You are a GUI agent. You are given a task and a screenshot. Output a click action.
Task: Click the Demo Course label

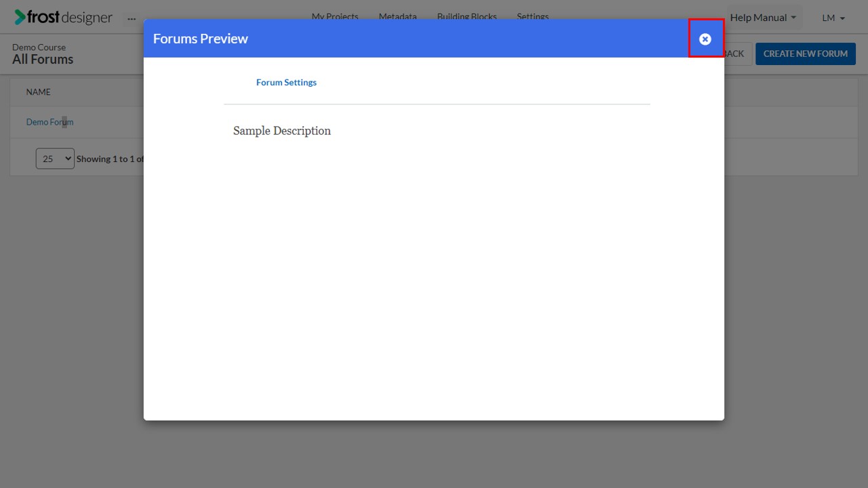pos(39,47)
